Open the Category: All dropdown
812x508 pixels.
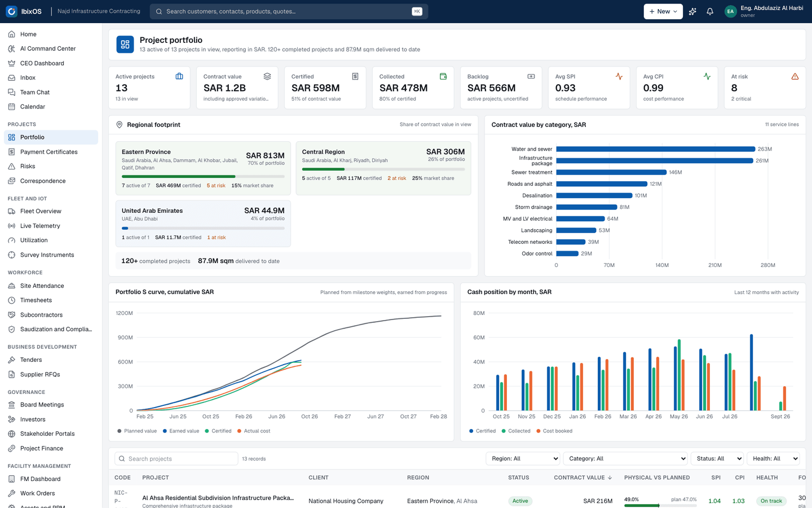click(x=625, y=459)
